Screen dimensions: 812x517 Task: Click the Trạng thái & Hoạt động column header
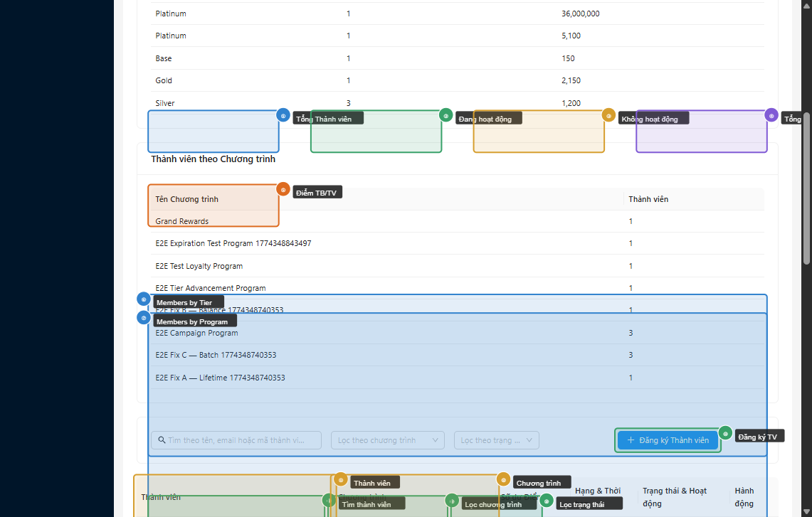674,496
